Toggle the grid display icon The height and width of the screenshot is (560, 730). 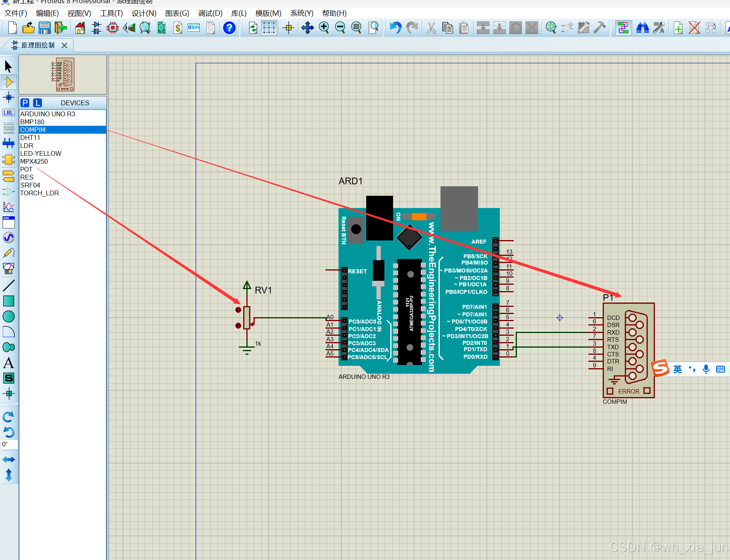(x=269, y=28)
